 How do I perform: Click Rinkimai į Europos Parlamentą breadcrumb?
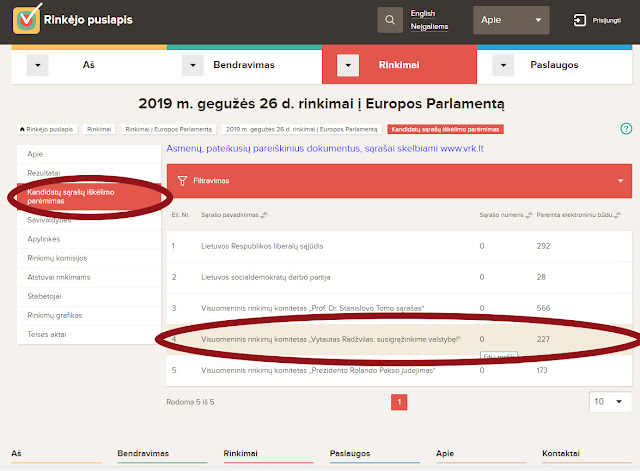(x=169, y=129)
